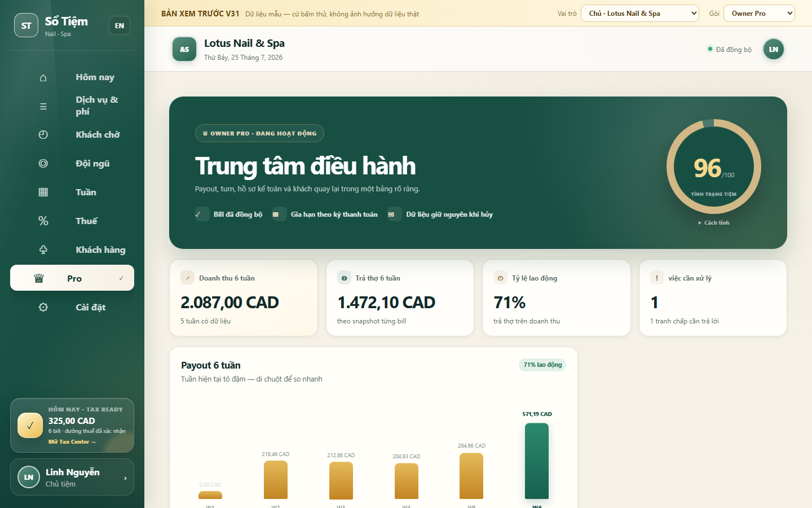Click the 218,46 CAD payout bar

(x=276, y=480)
